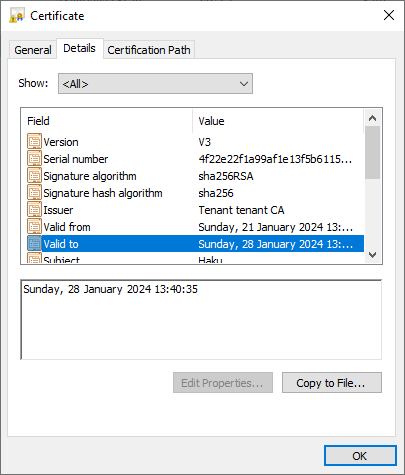Click the Certificate title bar icon
The image size is (405, 475).
pos(17,15)
